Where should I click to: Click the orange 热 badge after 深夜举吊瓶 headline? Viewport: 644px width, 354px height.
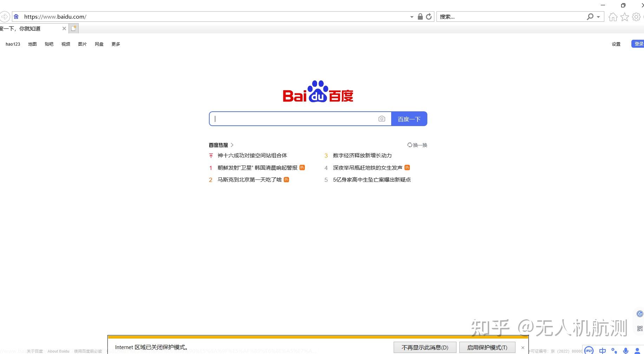pos(407,168)
